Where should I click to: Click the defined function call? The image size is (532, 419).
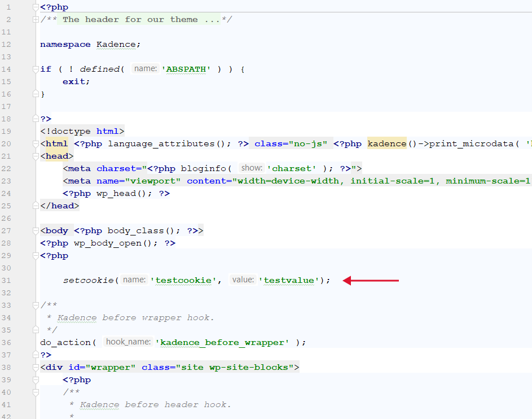(x=99, y=69)
